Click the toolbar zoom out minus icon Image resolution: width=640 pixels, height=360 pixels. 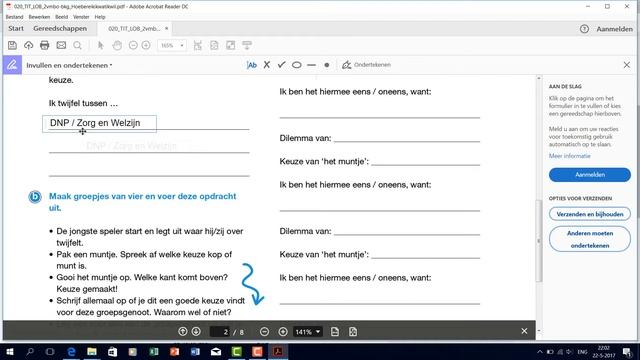133,45
